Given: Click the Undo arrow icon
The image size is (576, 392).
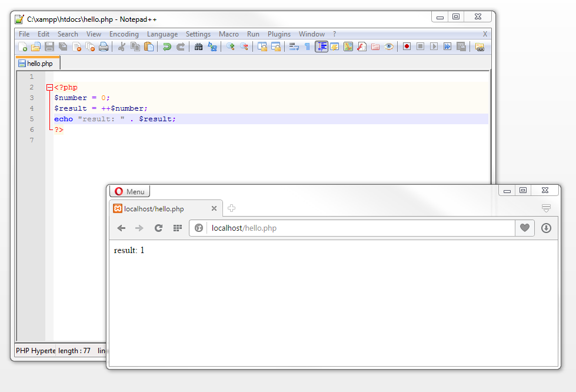Looking at the screenshot, I should (167, 46).
